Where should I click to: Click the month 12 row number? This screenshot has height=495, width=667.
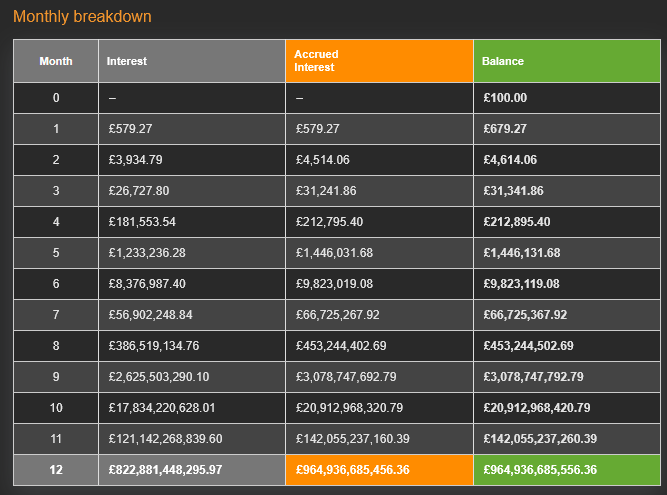tap(56, 470)
